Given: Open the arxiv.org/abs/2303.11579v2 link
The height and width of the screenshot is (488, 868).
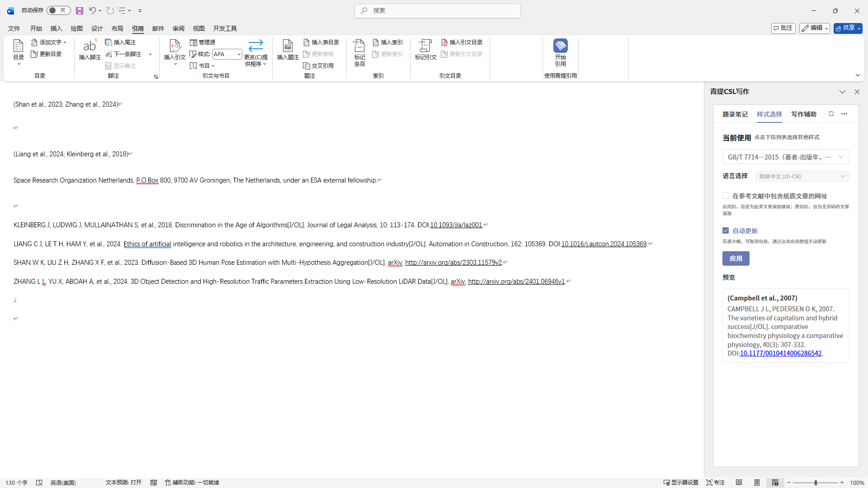Looking at the screenshot, I should (453, 263).
